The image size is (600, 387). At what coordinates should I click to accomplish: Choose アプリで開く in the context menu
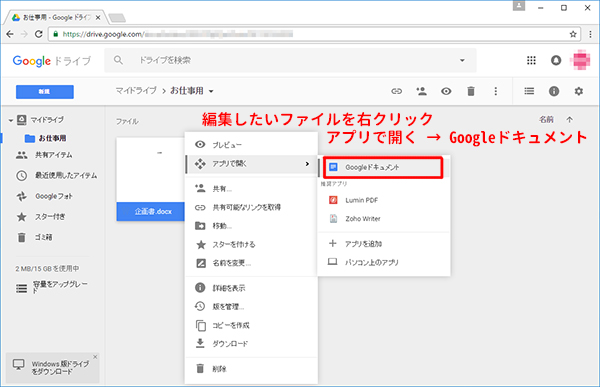click(251, 164)
